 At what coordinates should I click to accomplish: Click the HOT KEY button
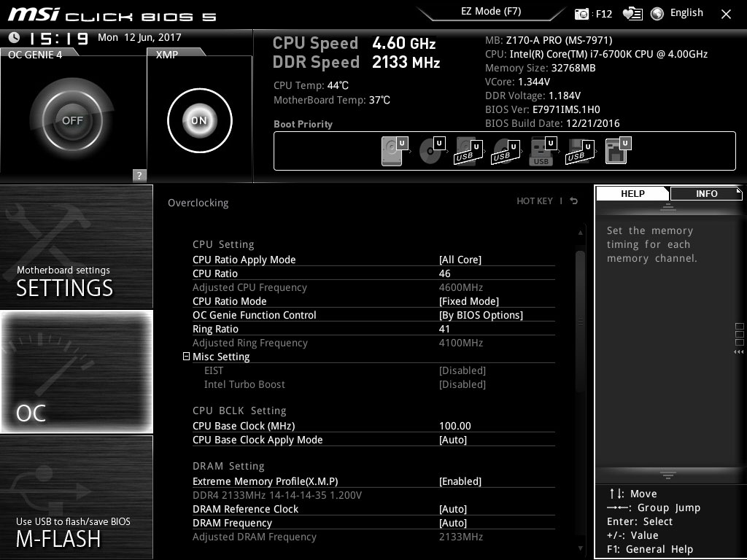point(535,201)
